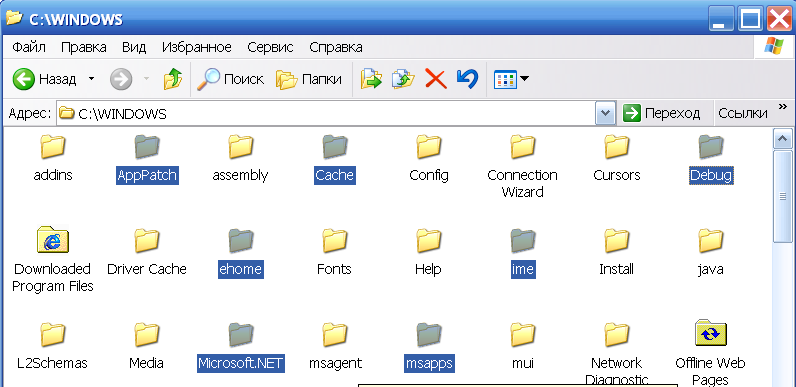Expand the links toolbar chevron
The image size is (796, 387).
click(782, 106)
